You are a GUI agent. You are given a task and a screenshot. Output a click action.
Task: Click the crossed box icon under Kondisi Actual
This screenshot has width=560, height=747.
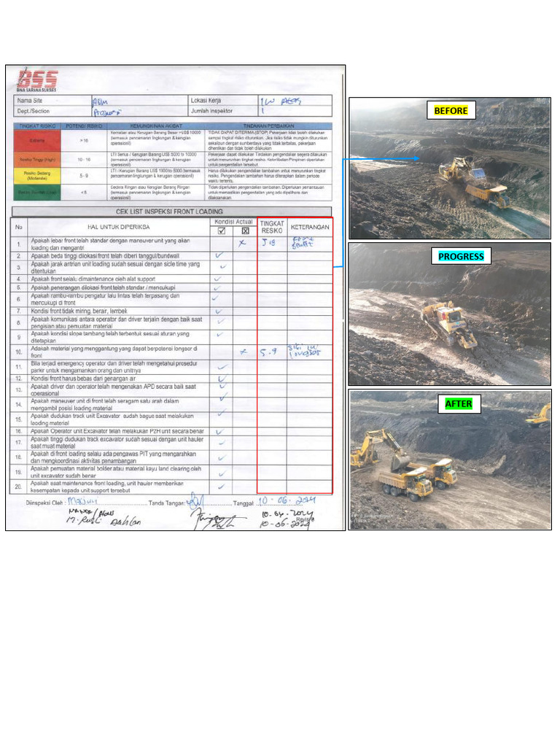245,231
